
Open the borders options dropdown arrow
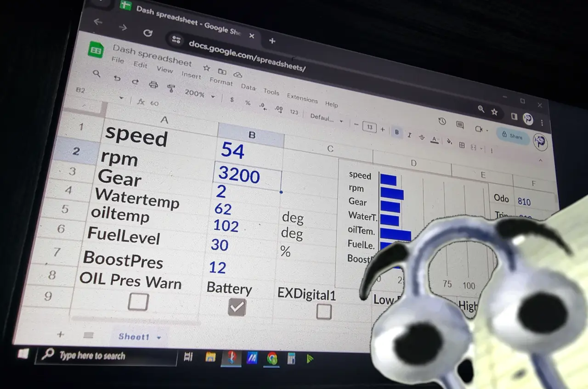pos(481,148)
